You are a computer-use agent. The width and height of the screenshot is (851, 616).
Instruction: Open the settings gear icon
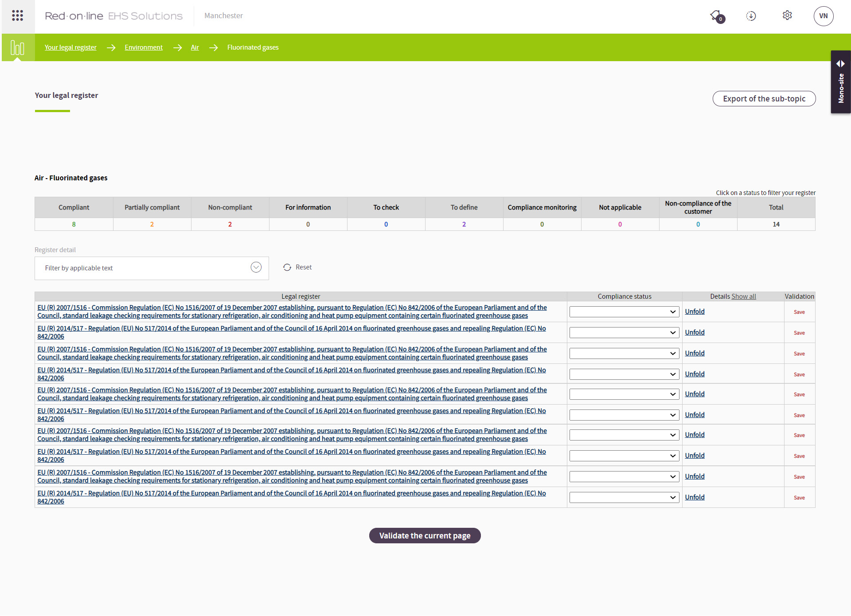[787, 16]
